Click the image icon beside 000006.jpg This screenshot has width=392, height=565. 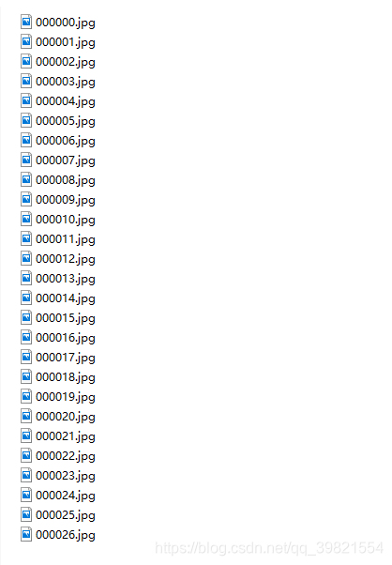26,140
